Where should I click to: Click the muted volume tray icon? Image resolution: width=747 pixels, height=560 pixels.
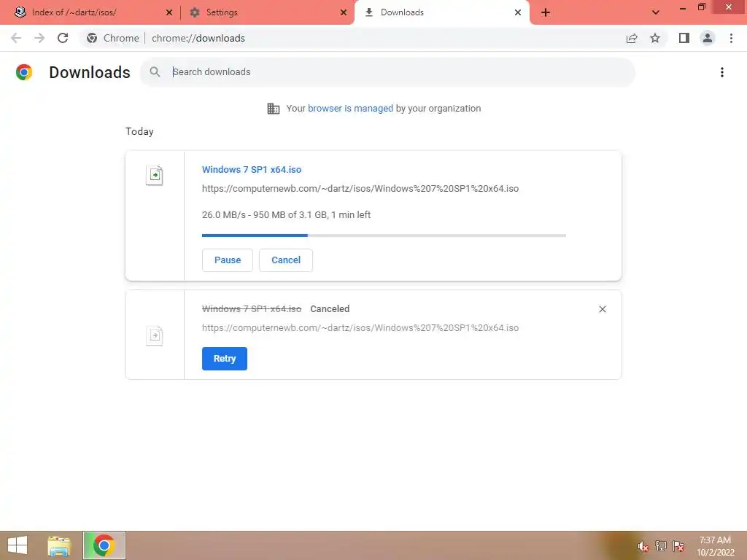[x=643, y=546]
